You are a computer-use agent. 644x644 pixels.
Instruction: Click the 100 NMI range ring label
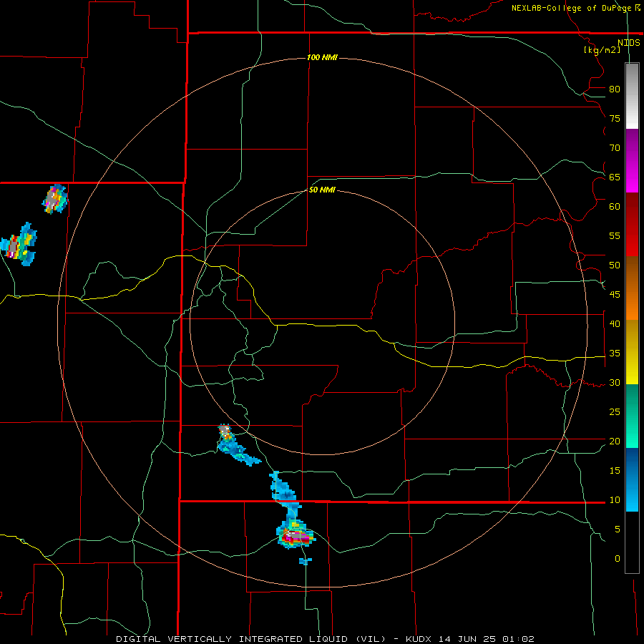[323, 57]
